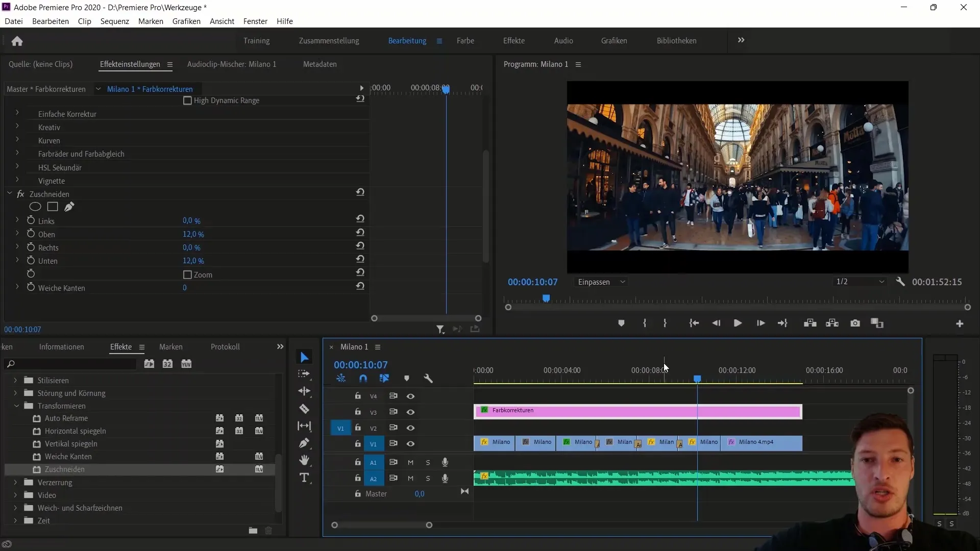This screenshot has width=980, height=551.
Task: Expand the Kurven section
Action: tap(17, 139)
